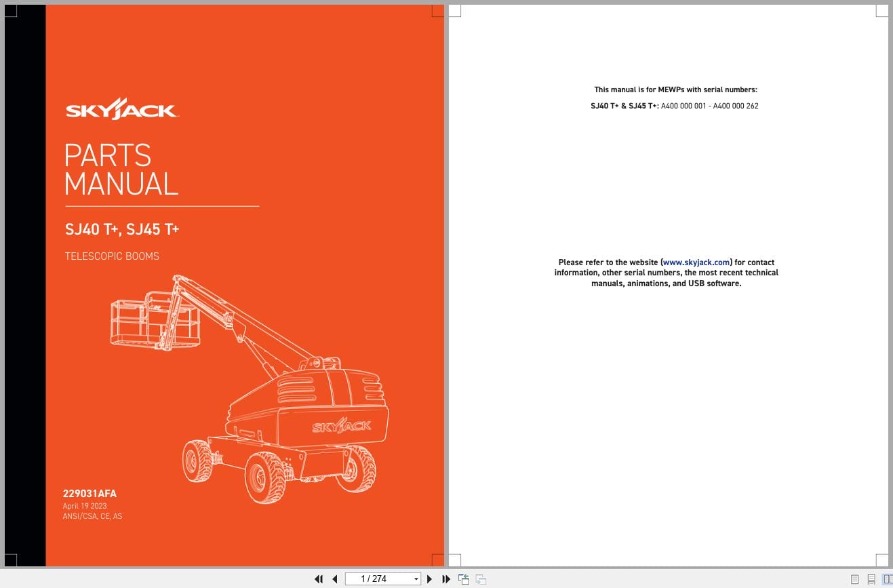Enable continuous page scrolling layout
Viewport: 893px width, 588px height.
point(872,579)
